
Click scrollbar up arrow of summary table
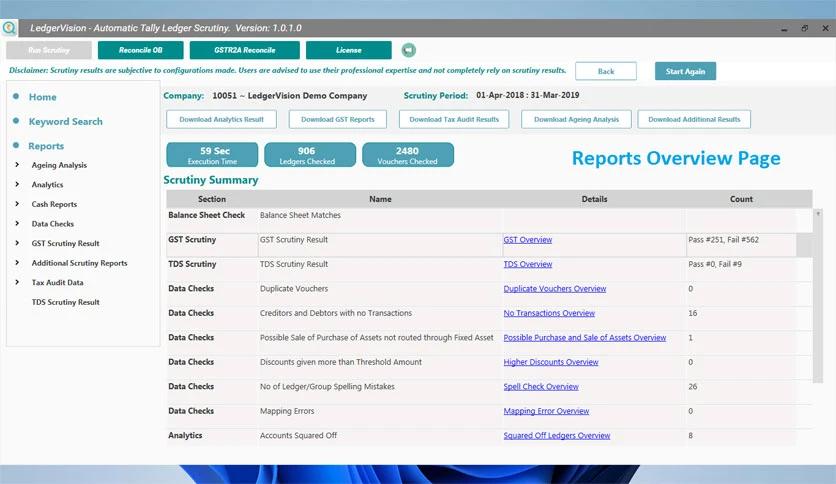pyautogui.click(x=818, y=213)
